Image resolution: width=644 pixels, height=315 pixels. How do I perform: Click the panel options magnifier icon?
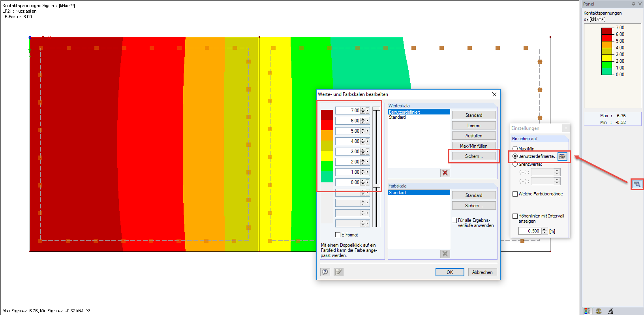(x=637, y=184)
